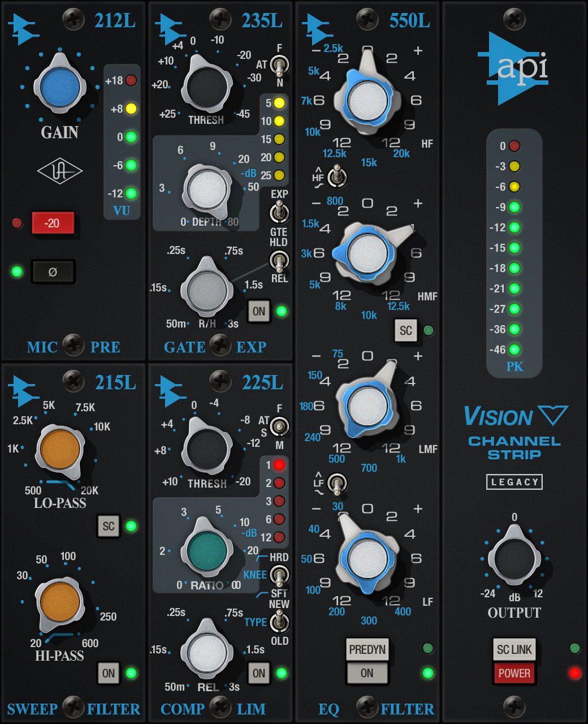Click the red POWER button

point(514,673)
